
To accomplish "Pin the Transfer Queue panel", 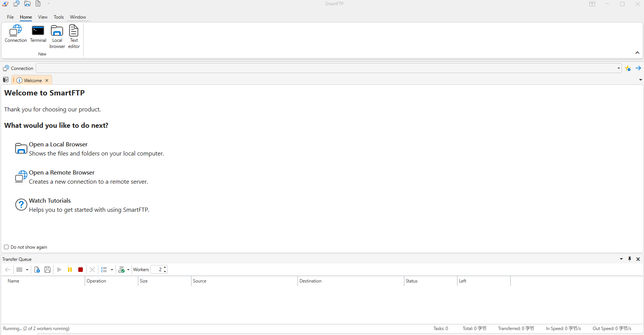I will point(630,259).
